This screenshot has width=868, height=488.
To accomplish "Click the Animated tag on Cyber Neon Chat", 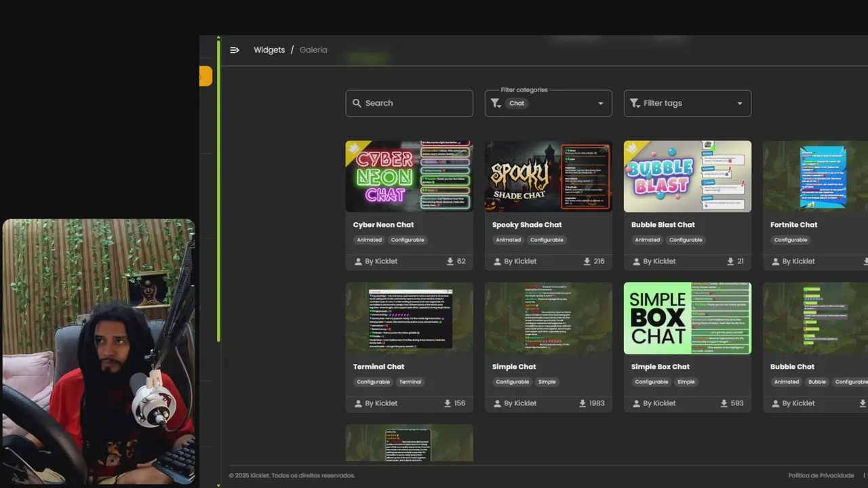I will pos(369,240).
